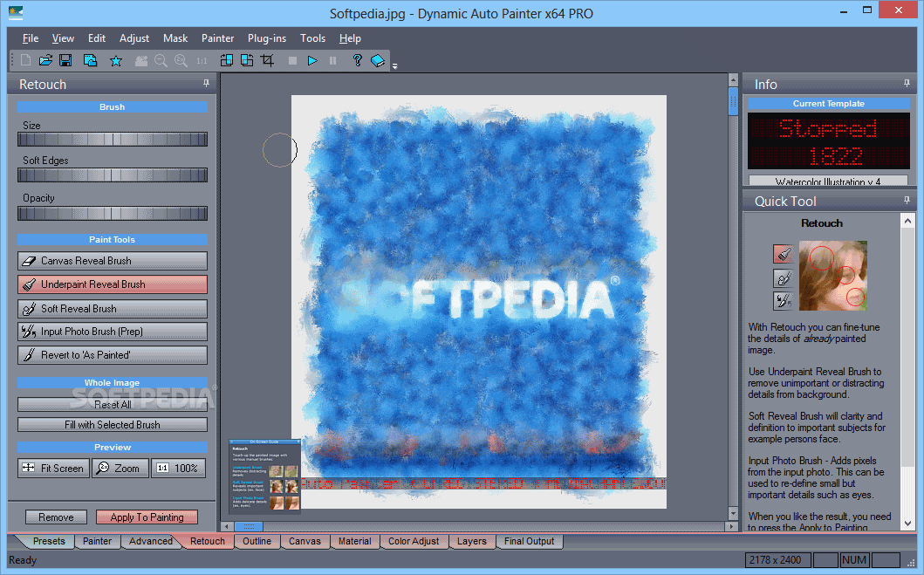Open the View menu
924x575 pixels.
pyautogui.click(x=63, y=38)
